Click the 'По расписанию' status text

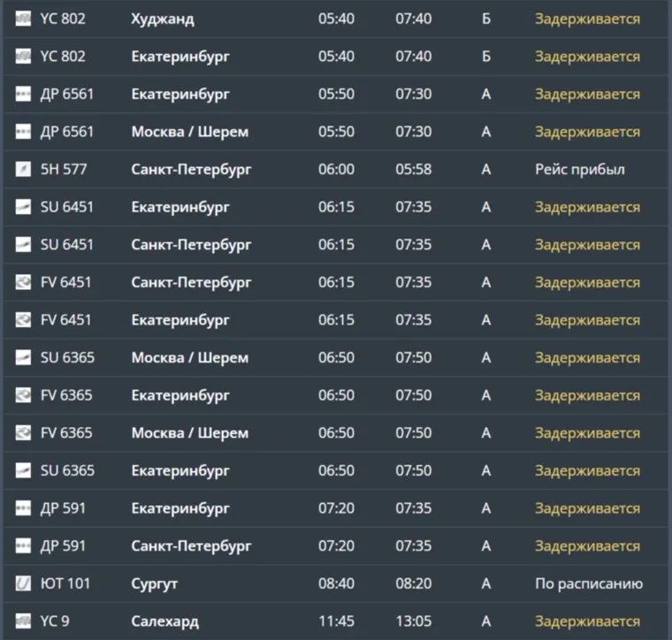(588, 583)
